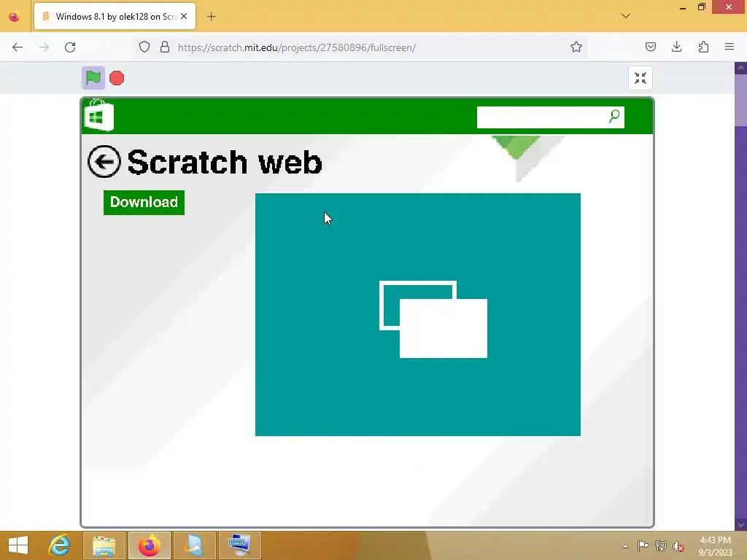Click the Firefox back navigation arrow
Screen dimensions: 747x560
point(18,47)
